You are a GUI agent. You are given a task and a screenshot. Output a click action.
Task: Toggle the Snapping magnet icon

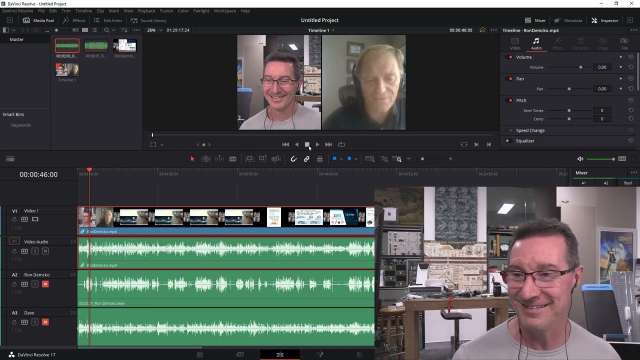coord(293,159)
